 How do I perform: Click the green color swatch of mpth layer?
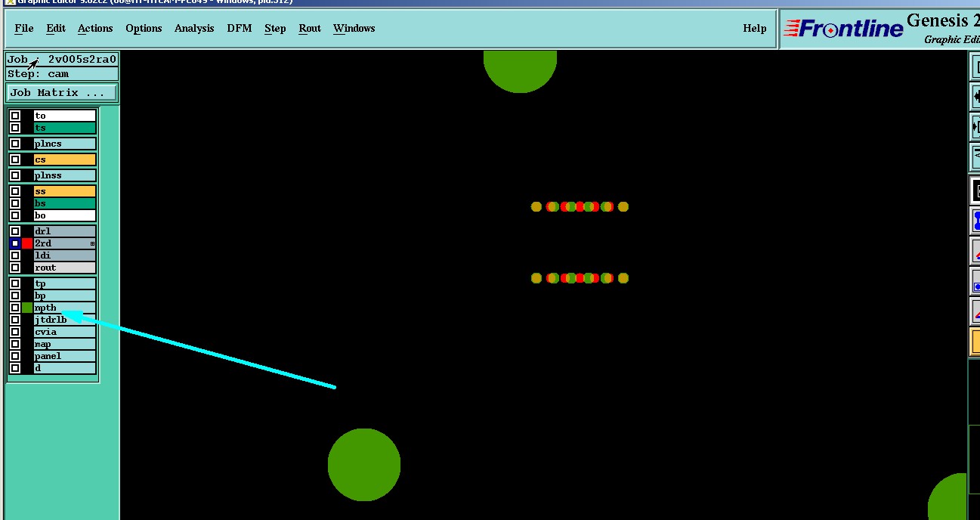point(27,308)
